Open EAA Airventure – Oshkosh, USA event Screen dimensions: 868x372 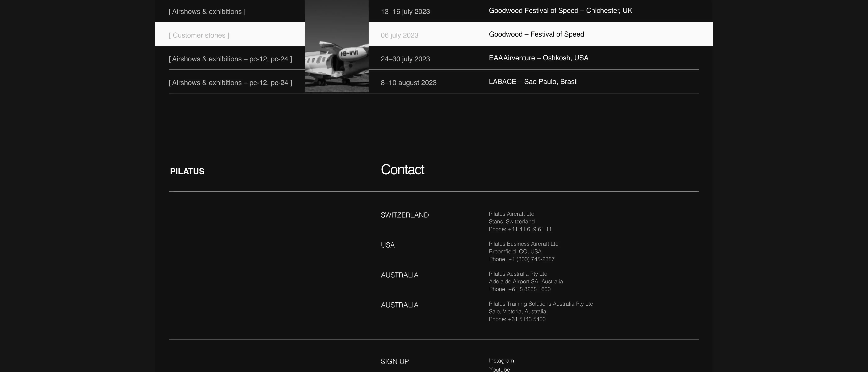point(538,58)
